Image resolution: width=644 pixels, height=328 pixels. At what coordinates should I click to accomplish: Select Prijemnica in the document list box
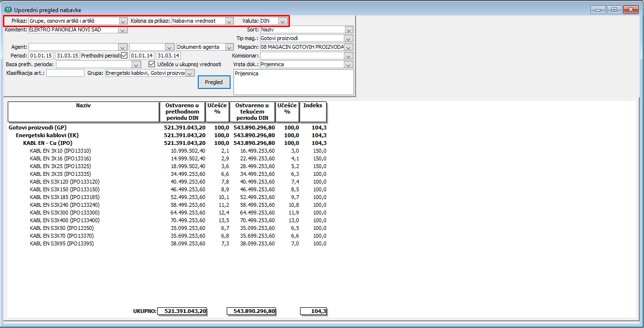[247, 74]
